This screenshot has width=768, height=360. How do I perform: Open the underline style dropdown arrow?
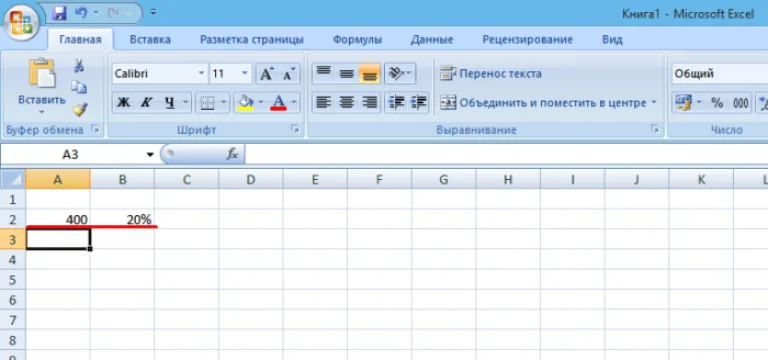tap(186, 102)
